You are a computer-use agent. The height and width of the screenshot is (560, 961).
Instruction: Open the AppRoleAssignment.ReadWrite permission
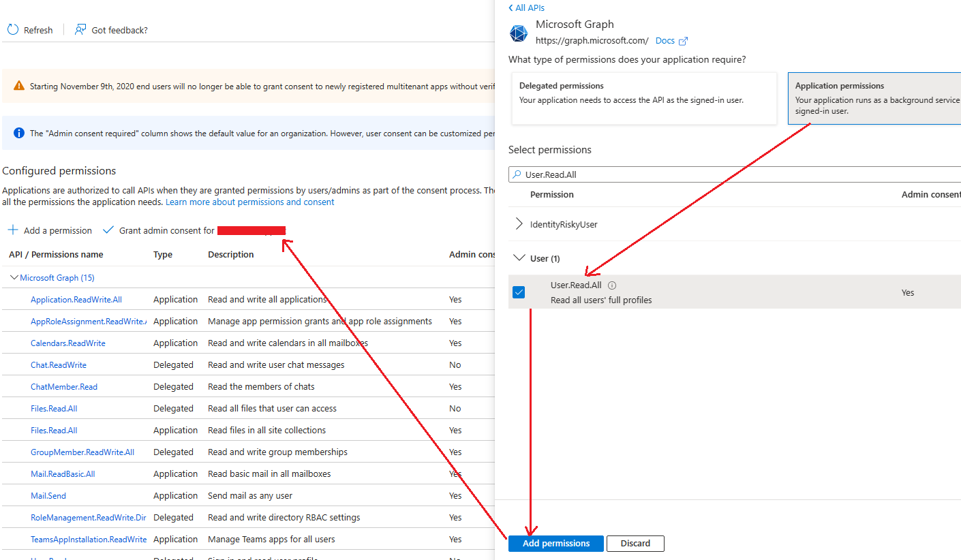(x=89, y=321)
